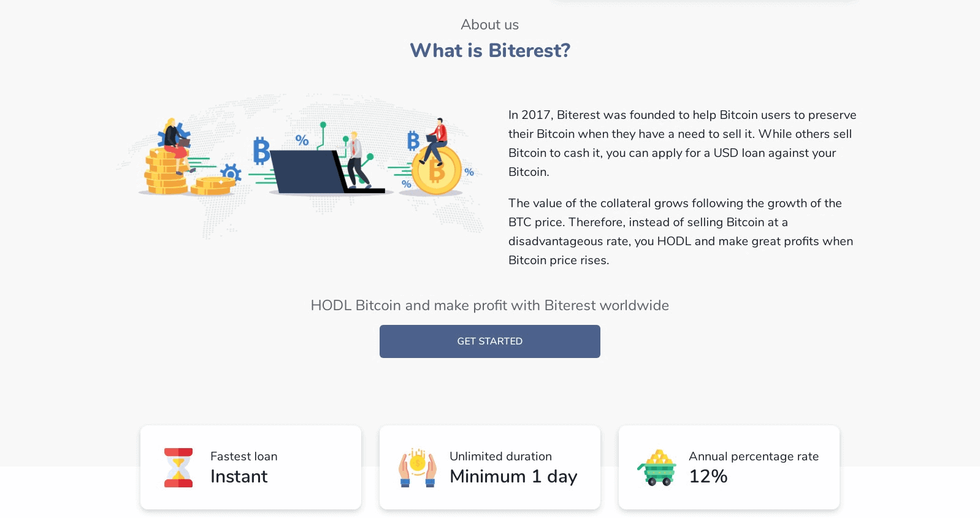This screenshot has height=518, width=980.
Task: Click the large gold Bitcoin coin
Action: (437, 170)
